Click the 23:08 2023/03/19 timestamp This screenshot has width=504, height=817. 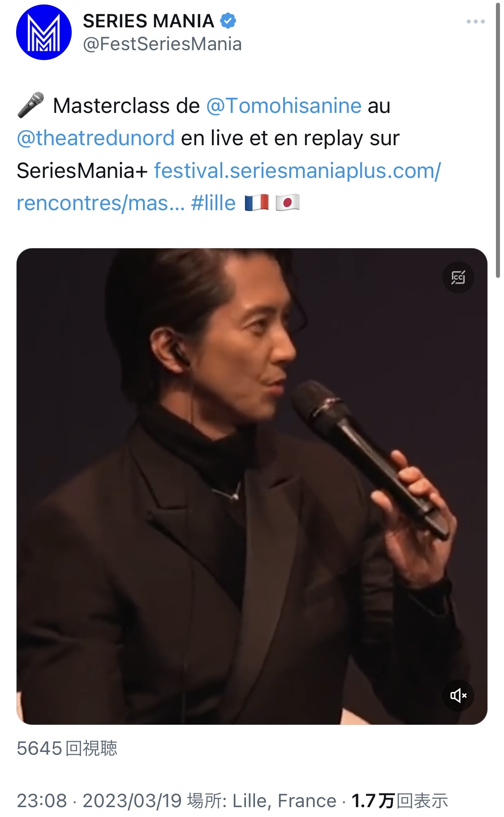(x=99, y=800)
